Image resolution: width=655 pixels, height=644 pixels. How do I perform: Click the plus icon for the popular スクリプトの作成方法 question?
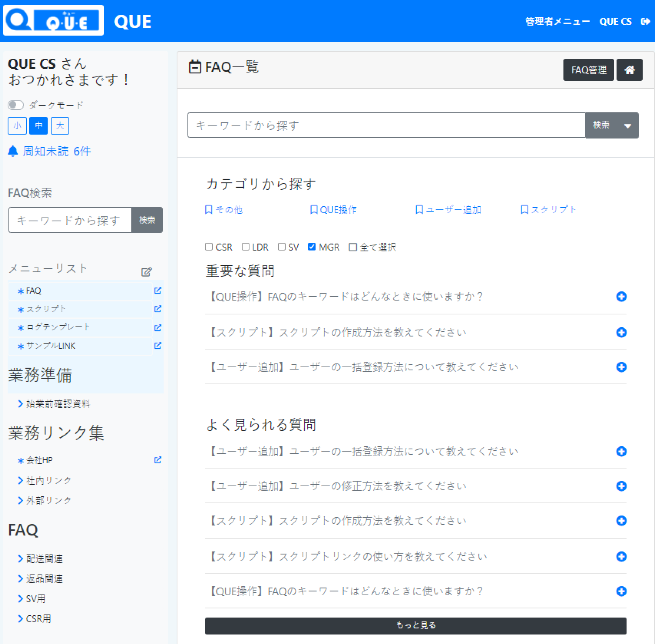[x=621, y=521]
